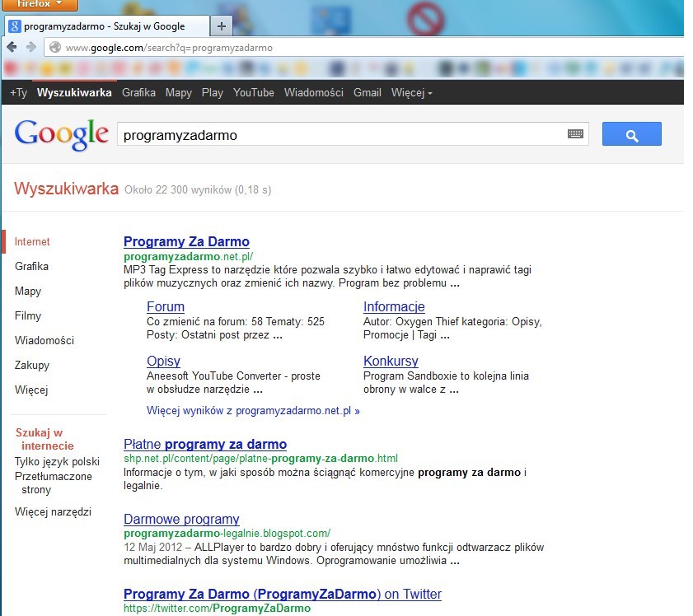Open Płatne programy za darmo result

click(205, 444)
